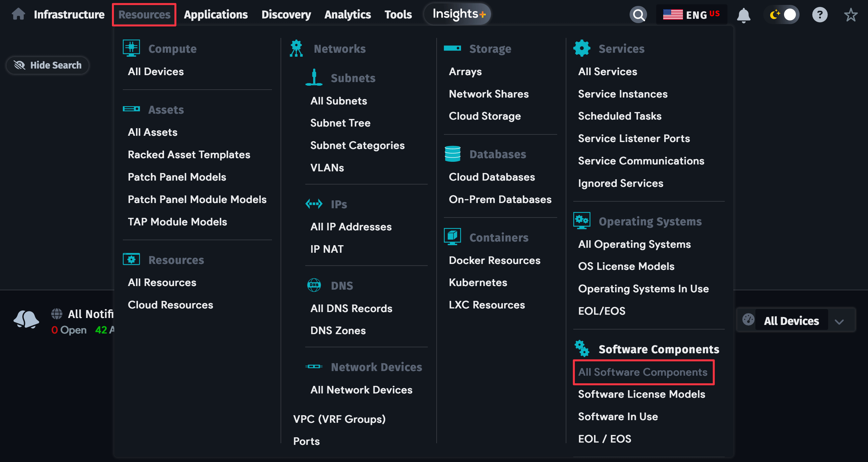
Task: Expand the All Devices dropdown
Action: pyautogui.click(x=839, y=321)
